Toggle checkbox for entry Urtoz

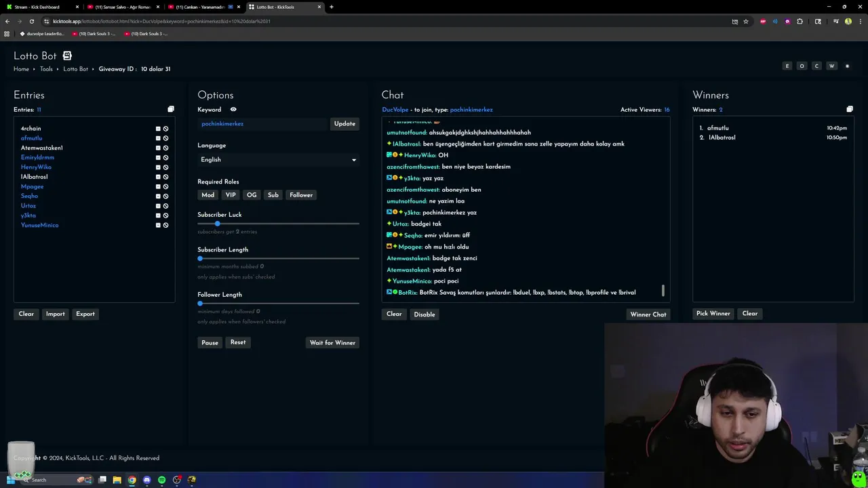click(x=158, y=206)
